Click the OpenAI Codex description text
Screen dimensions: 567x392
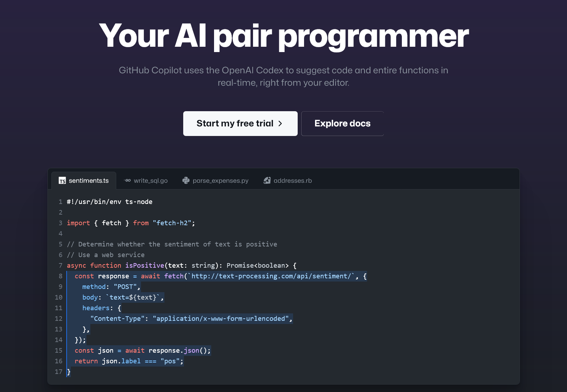pos(283,76)
